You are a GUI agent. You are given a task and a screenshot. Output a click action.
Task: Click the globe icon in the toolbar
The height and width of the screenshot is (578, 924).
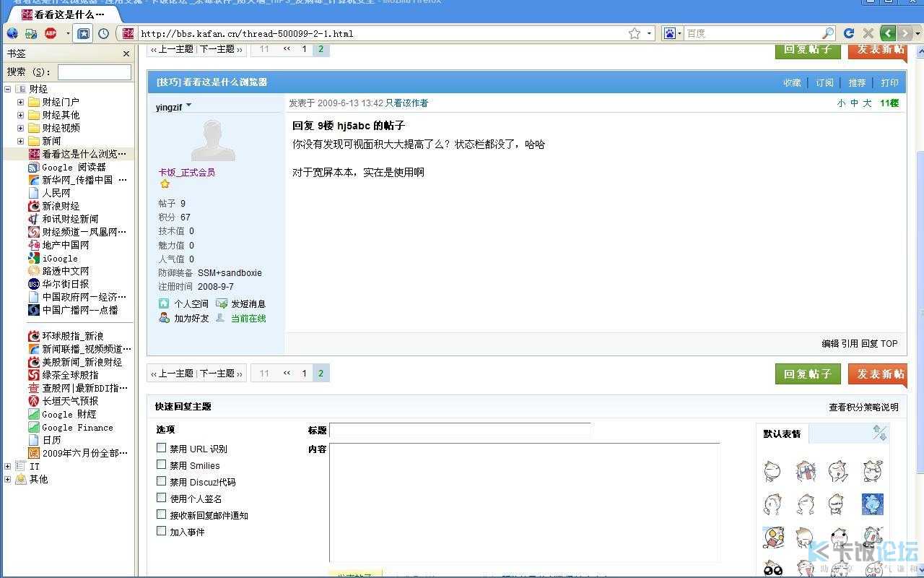[x=12, y=33]
